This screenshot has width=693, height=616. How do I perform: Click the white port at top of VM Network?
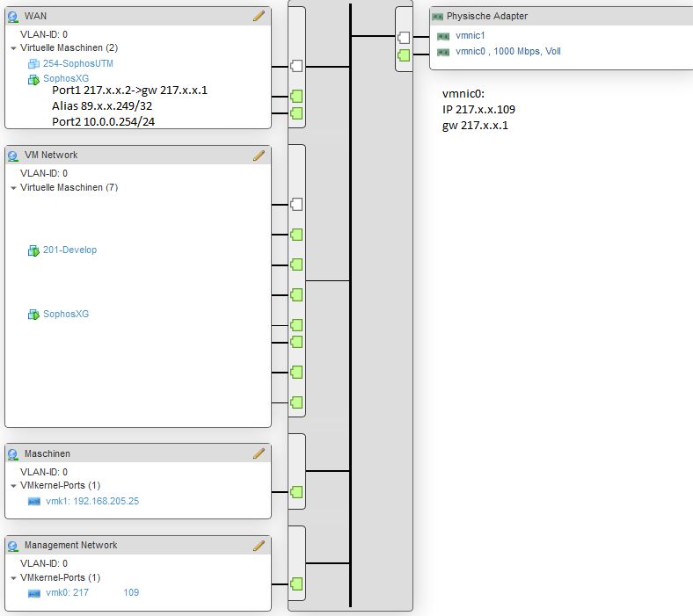point(296,204)
